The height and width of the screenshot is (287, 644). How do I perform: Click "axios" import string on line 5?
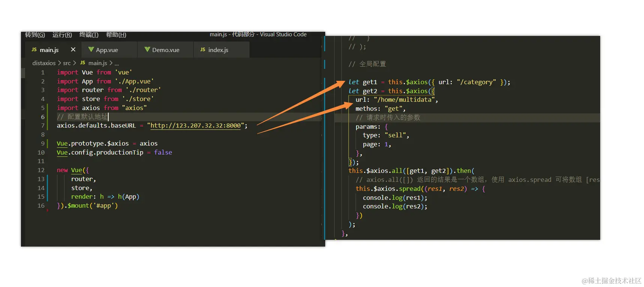coord(134,108)
